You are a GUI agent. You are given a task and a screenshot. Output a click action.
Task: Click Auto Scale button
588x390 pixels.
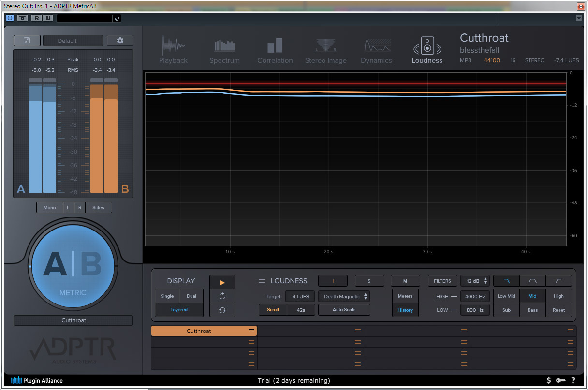344,310
